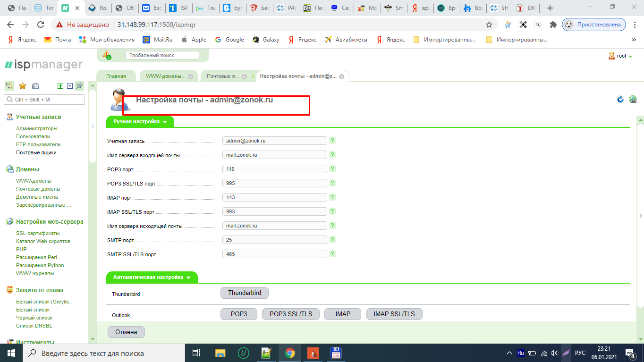Click the briefcase icon above the menu

35,86
